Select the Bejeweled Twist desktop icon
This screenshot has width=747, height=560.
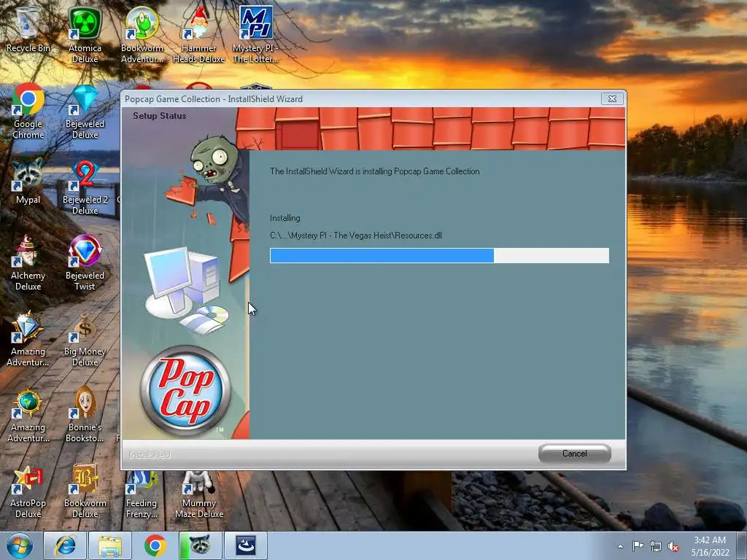tap(85, 262)
